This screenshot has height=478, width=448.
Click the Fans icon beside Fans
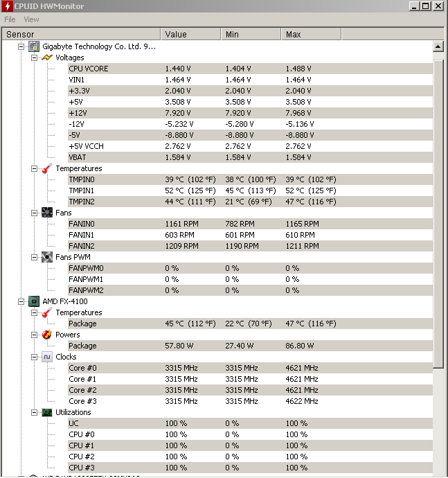[x=47, y=213]
